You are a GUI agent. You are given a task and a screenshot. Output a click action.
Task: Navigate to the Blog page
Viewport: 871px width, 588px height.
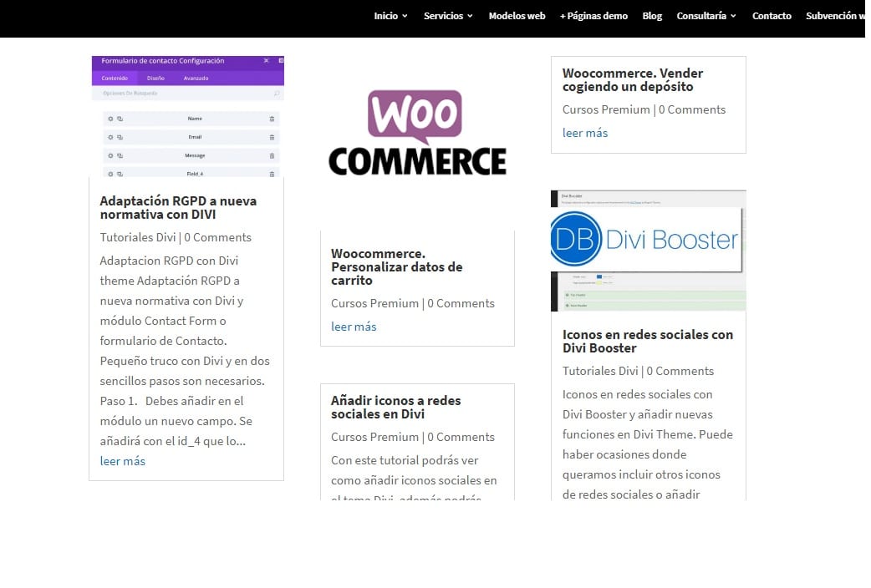[652, 16]
